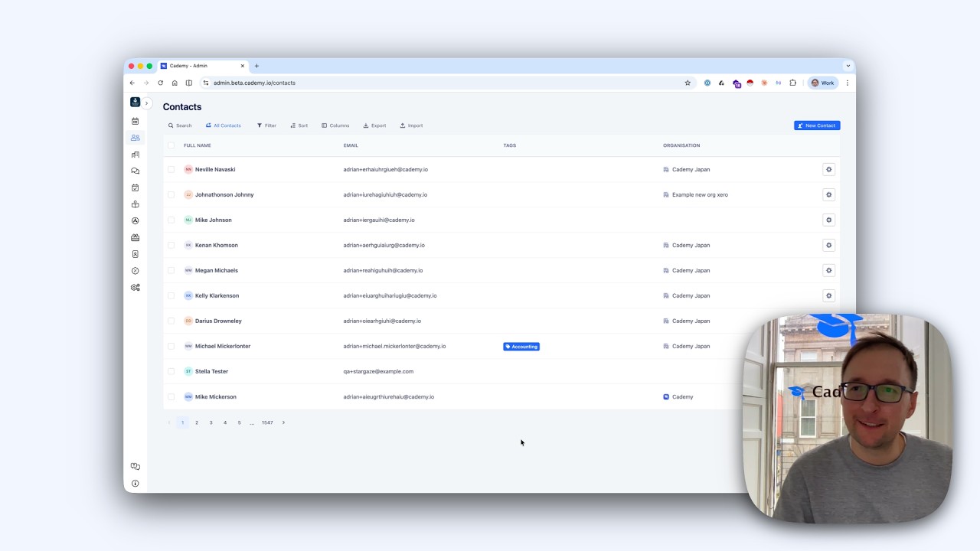
Task: Open settings gear for Kenan Khomson
Action: click(x=828, y=245)
